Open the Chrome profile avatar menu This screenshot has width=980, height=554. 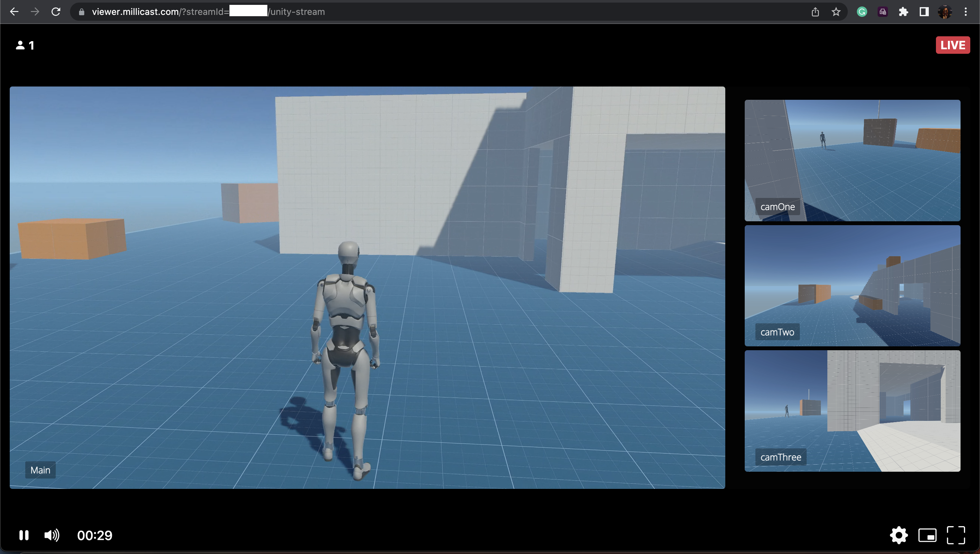tap(945, 12)
